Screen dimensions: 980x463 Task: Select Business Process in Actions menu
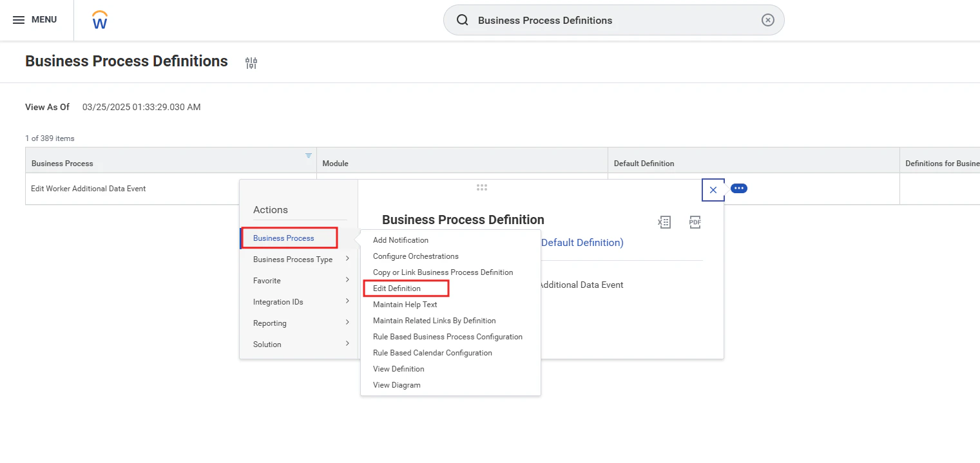(283, 238)
